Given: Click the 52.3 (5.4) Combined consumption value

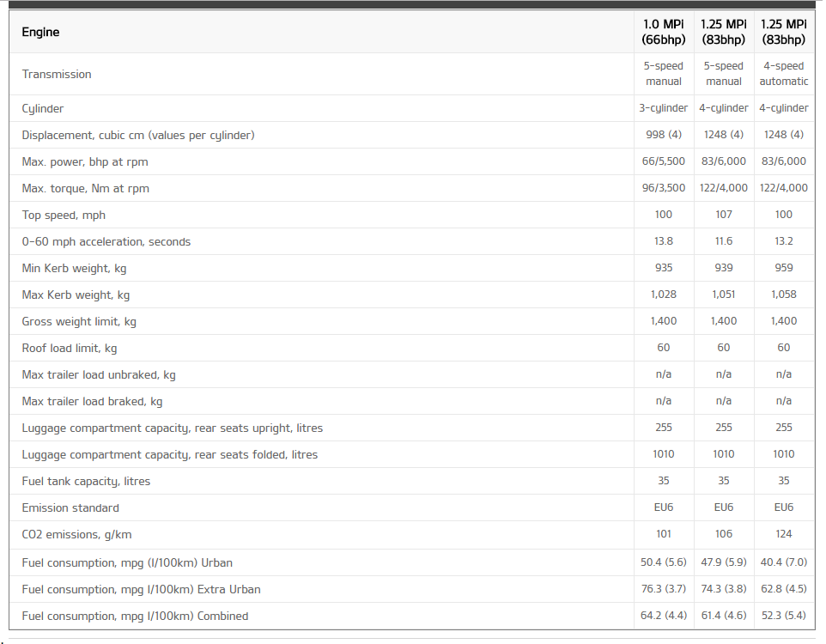Looking at the screenshot, I should click(x=783, y=616).
